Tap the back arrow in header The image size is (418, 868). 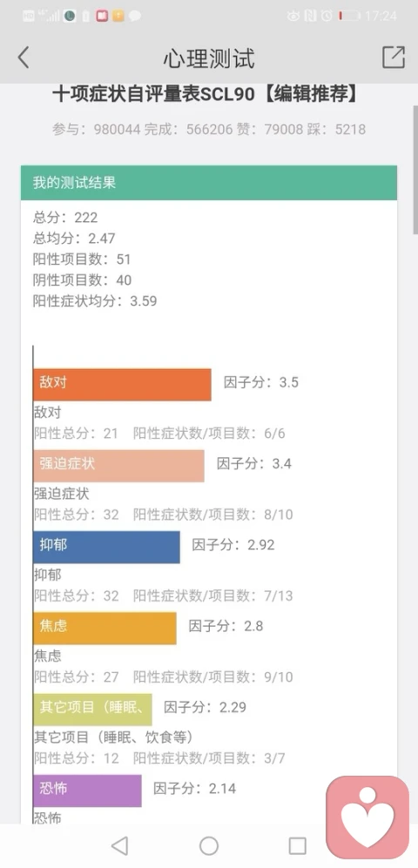(23, 57)
